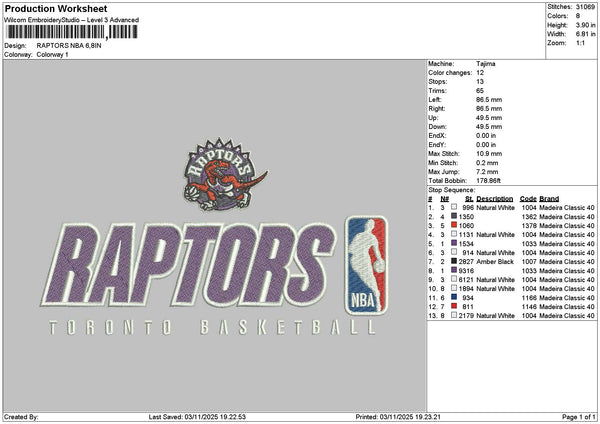Click the Stops value 13

(x=480, y=82)
